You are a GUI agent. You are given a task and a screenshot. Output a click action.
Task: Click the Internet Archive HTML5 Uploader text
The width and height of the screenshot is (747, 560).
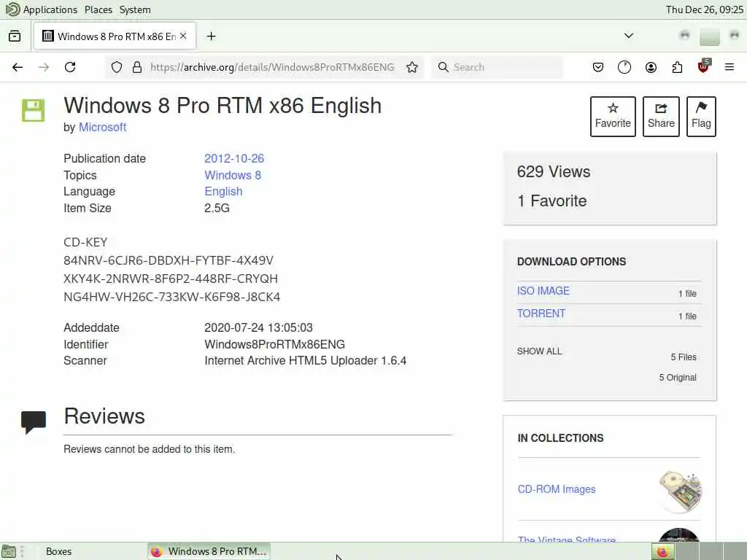tap(306, 360)
